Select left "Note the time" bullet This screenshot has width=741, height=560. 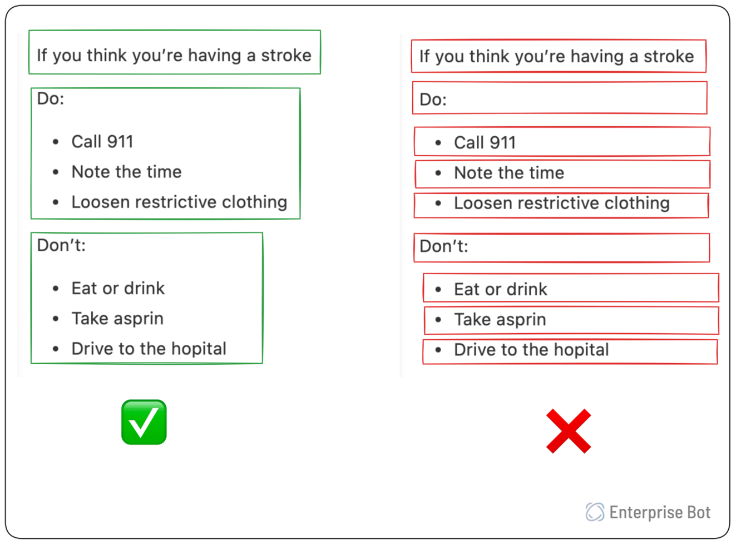126,172
